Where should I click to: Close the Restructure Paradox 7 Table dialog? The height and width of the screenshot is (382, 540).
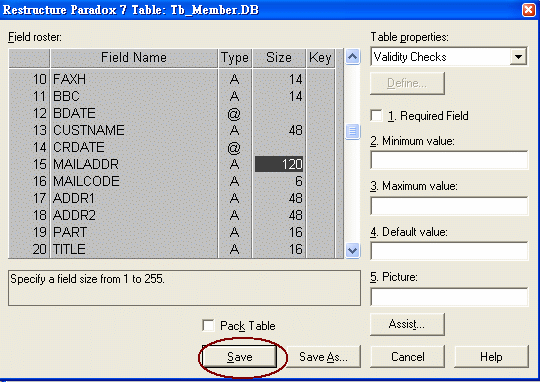[x=529, y=10]
